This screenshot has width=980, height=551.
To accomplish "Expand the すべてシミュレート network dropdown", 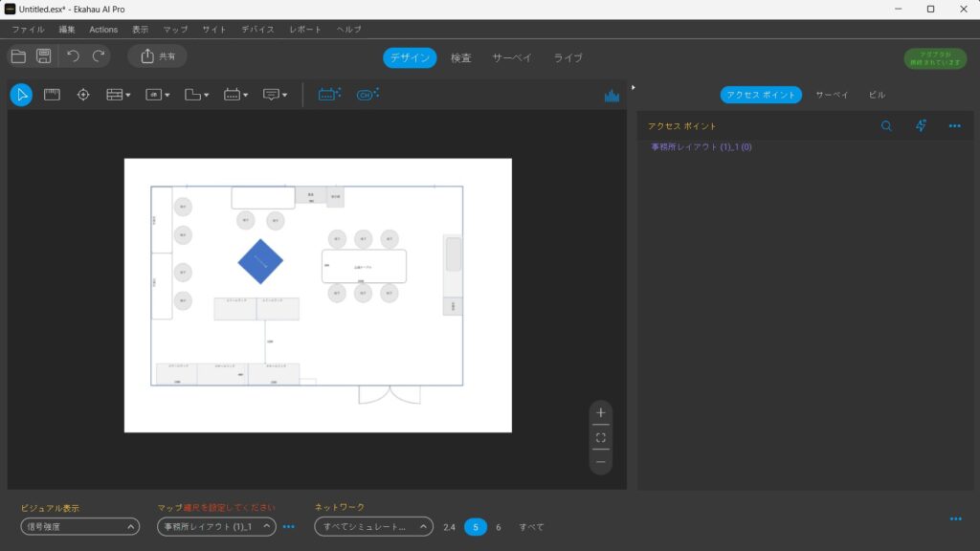I will [373, 527].
